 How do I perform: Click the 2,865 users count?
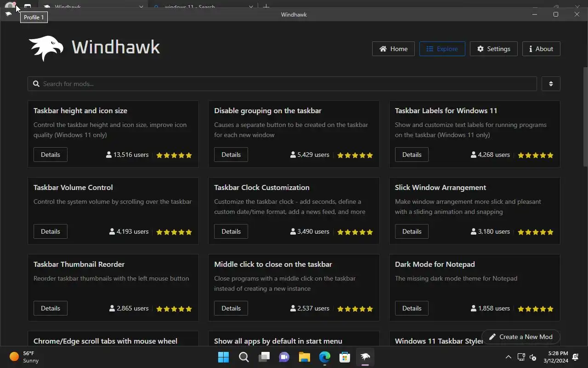[129, 308]
